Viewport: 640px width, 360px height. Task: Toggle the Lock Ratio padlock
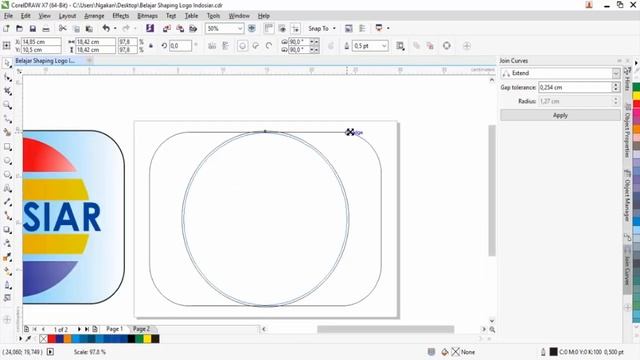(151, 46)
